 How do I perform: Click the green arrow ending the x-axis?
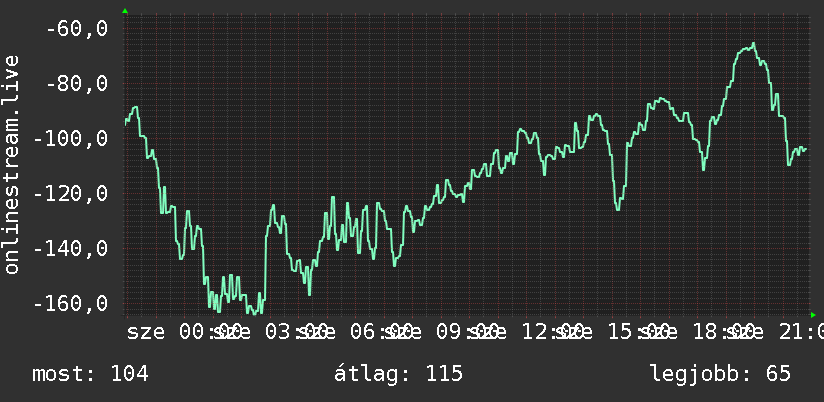coord(813,315)
